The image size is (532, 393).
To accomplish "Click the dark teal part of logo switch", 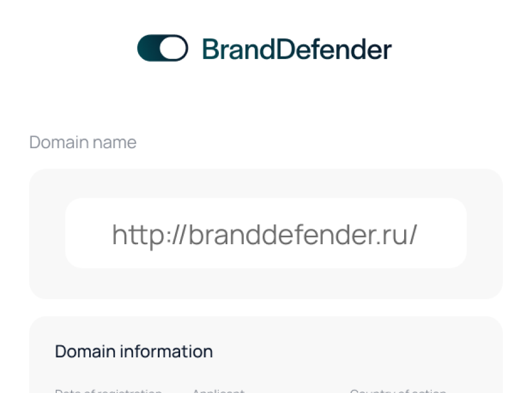I will click(148, 48).
